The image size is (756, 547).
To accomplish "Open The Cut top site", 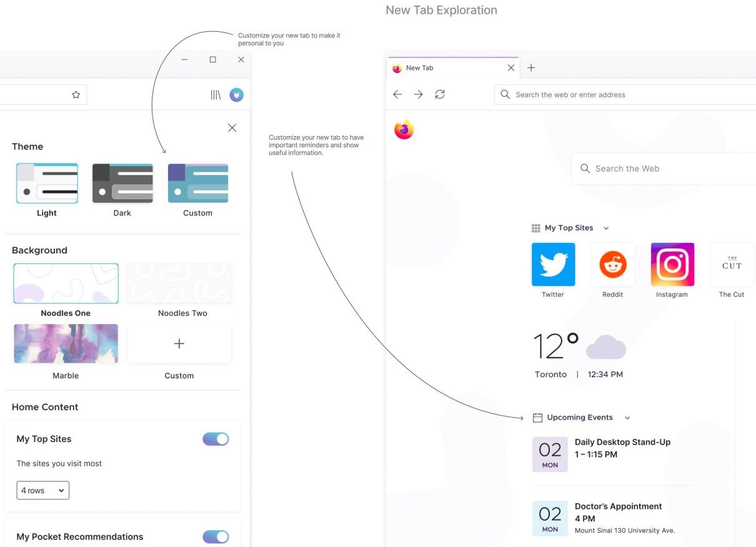I will [731, 264].
